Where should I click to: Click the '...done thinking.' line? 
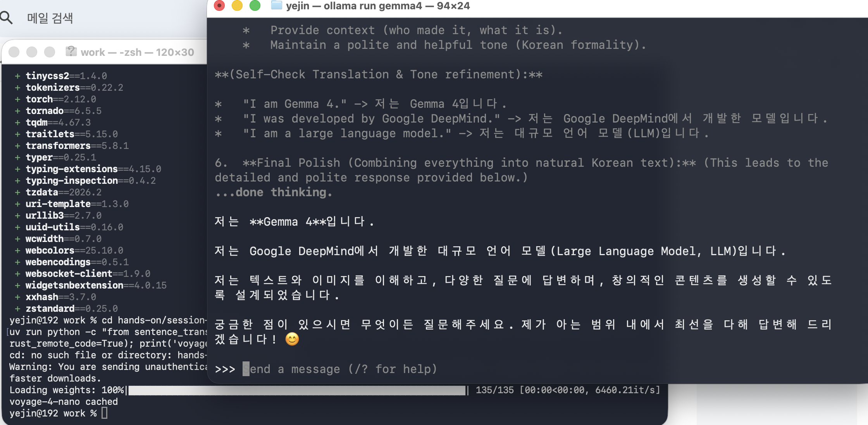tap(274, 192)
